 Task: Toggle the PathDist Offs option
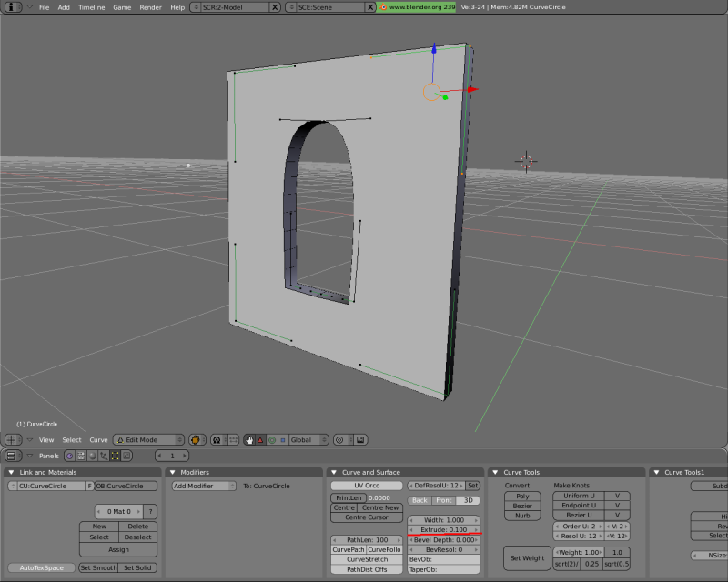click(367, 569)
